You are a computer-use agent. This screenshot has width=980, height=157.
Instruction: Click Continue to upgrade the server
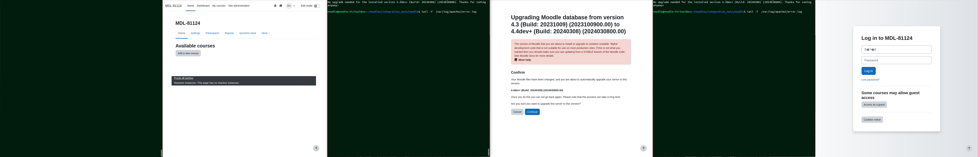pos(532,112)
